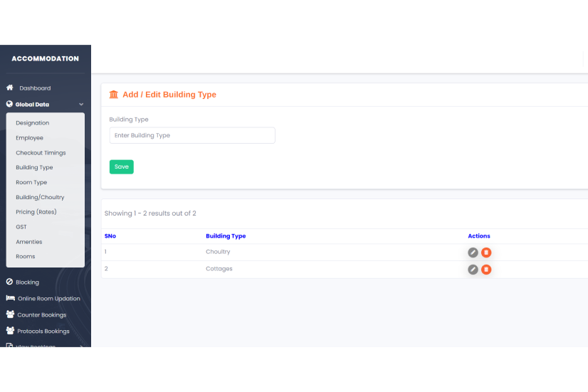This screenshot has width=588, height=392.
Task: Delete the Cottages building type
Action: [x=486, y=270]
